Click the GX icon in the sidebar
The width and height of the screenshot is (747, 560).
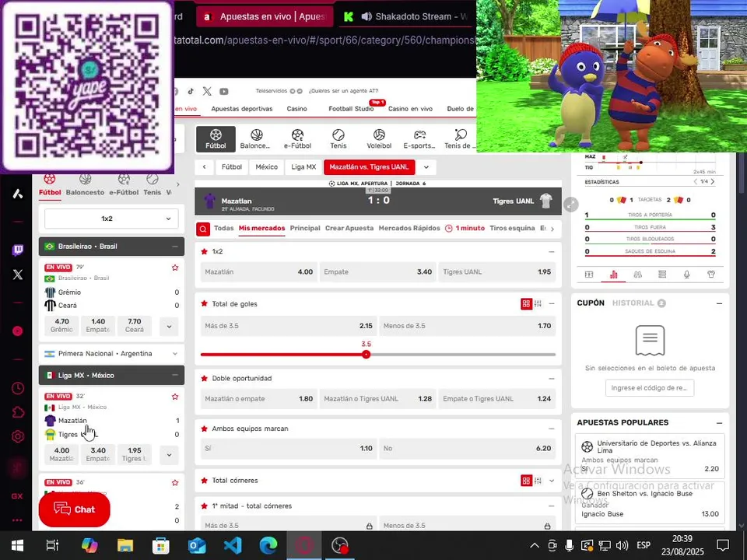click(17, 495)
